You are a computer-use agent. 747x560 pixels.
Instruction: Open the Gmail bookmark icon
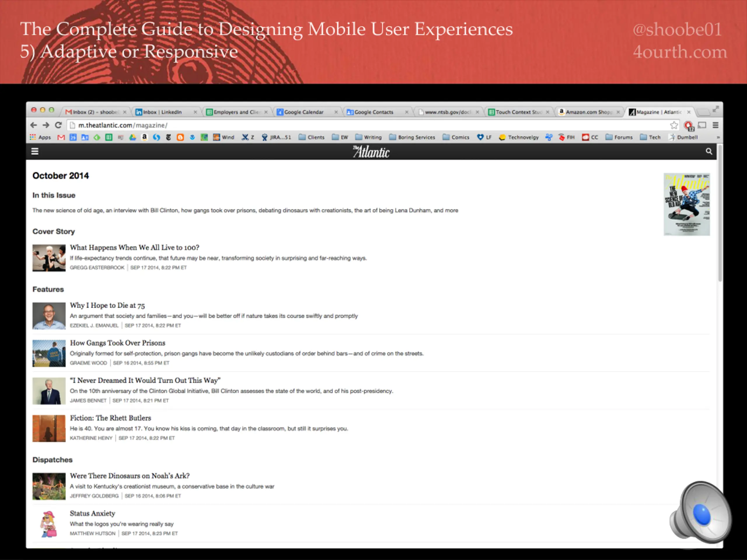(61, 137)
